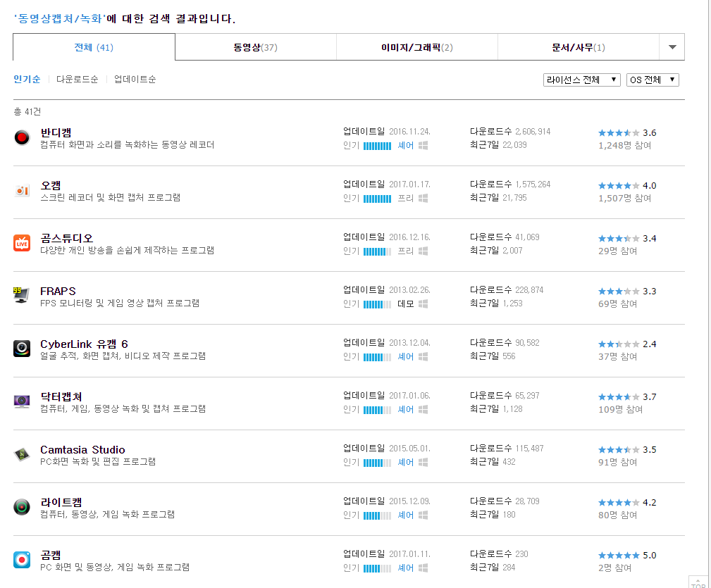
Task: Switch to the 이미지/그래픽(2) tab
Action: coord(416,47)
